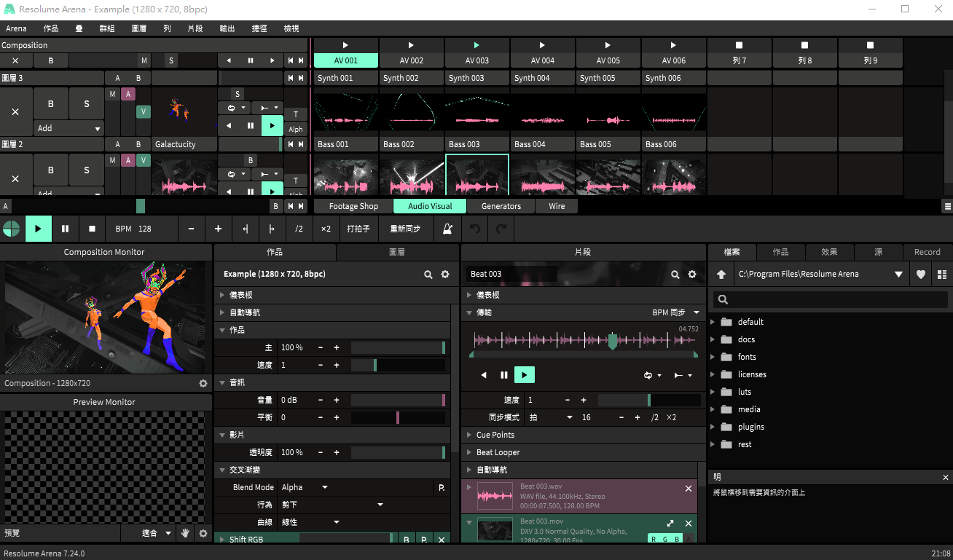Select the hand pan tool in preview
This screenshot has width=953, height=560.
185,533
